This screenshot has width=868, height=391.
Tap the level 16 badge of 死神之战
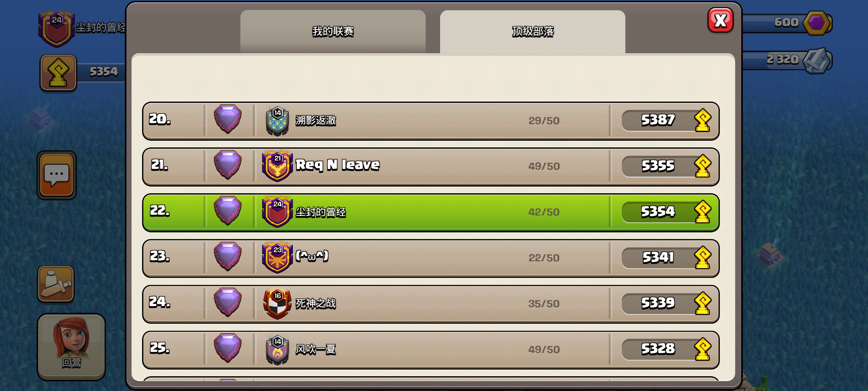pos(277,304)
